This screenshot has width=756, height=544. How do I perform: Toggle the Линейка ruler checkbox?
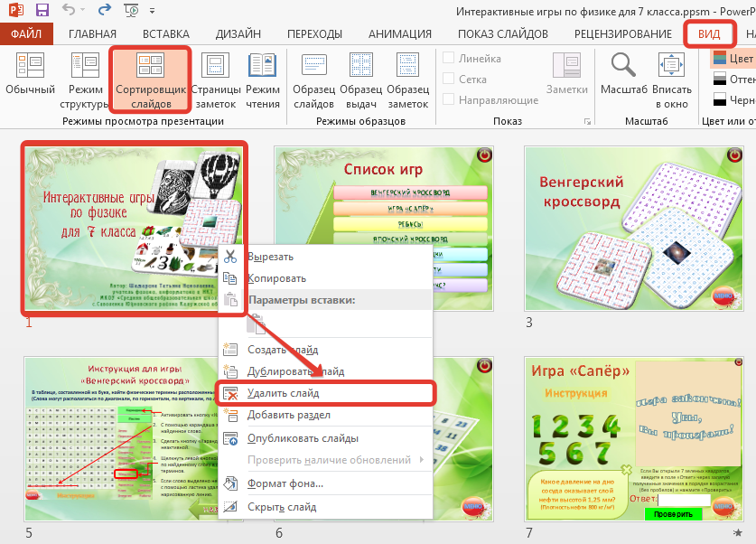(449, 59)
